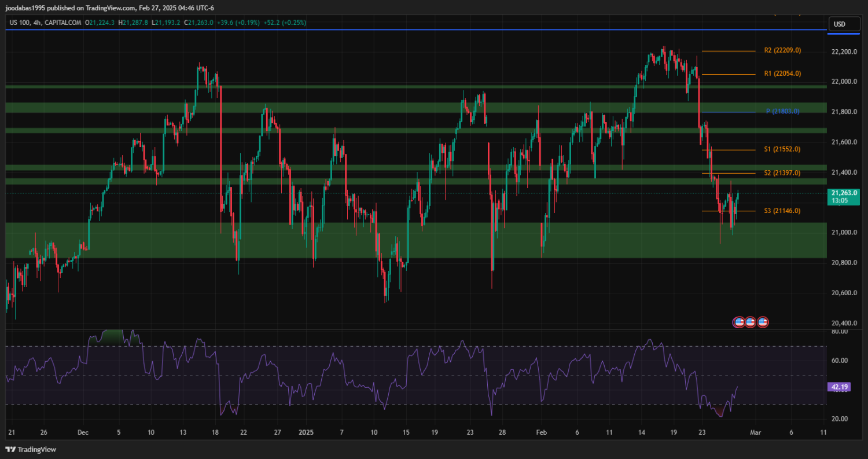Image resolution: width=868 pixels, height=459 pixels.
Task: Select the R2 (22209.0) pivot label
Action: tap(782, 50)
